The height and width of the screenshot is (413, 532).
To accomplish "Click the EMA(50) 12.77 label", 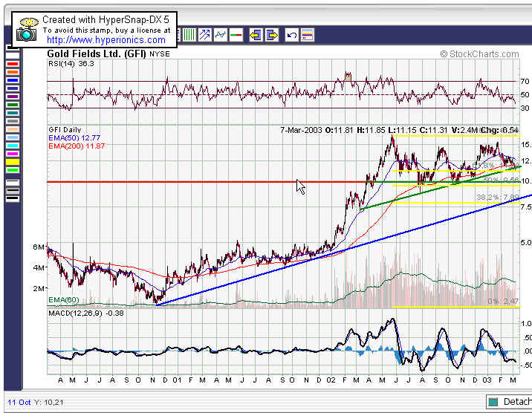I will [x=74, y=137].
